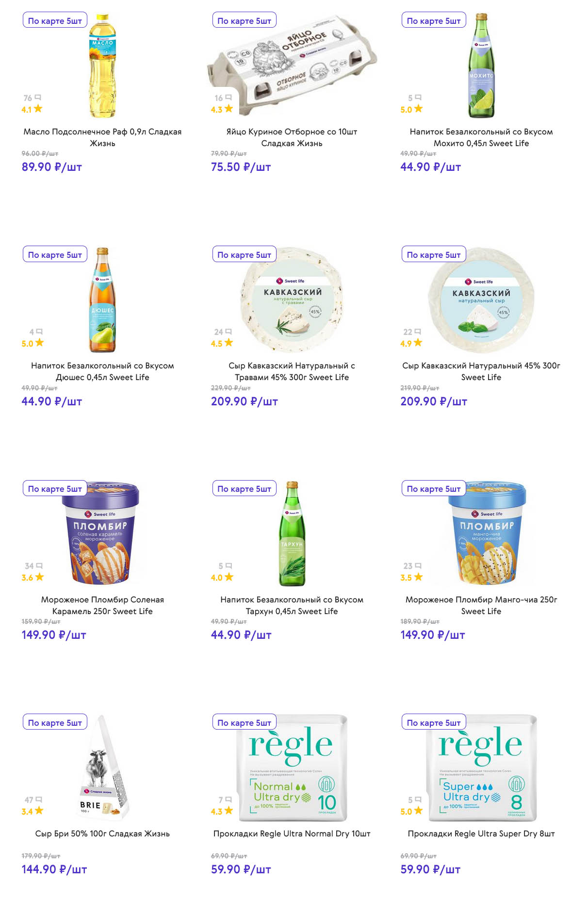Click the star icon for salted caramel plombir
The image size is (588, 900).
[39, 577]
